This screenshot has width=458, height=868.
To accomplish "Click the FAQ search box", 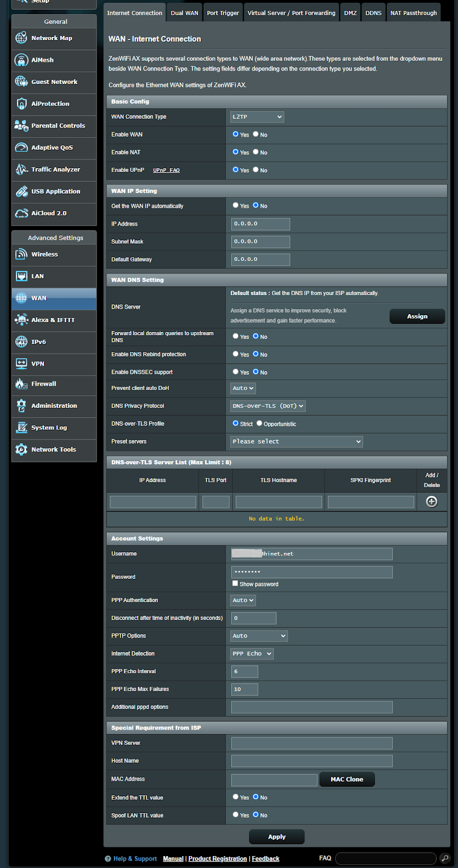I will (386, 858).
